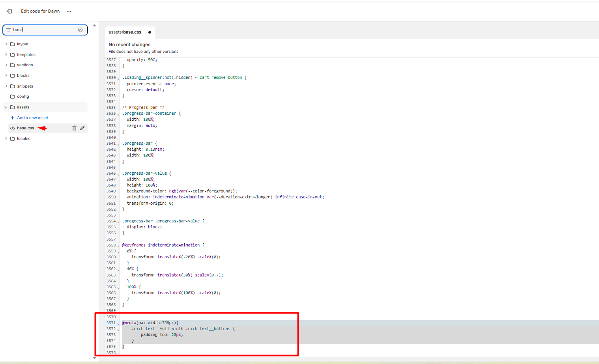599x364 pixels.
Task: Collapse the assets folder
Action: (x=6, y=107)
